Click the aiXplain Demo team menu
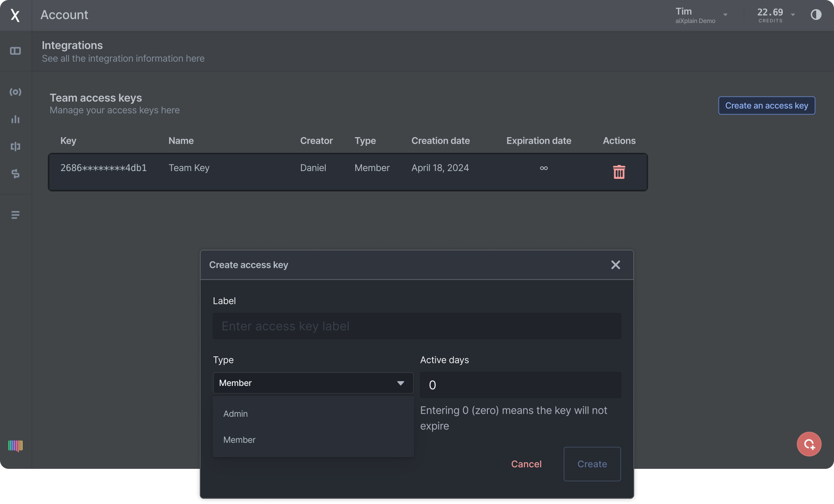The height and width of the screenshot is (504, 834). [701, 15]
